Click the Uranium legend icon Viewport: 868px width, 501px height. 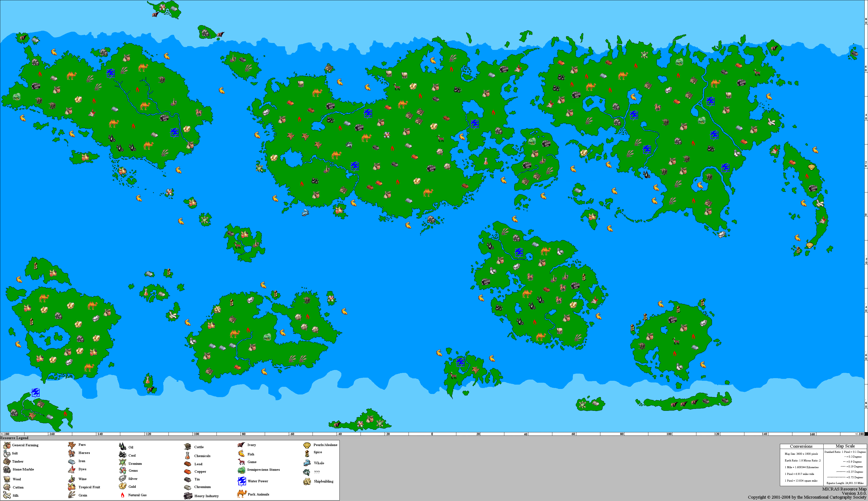tap(122, 463)
